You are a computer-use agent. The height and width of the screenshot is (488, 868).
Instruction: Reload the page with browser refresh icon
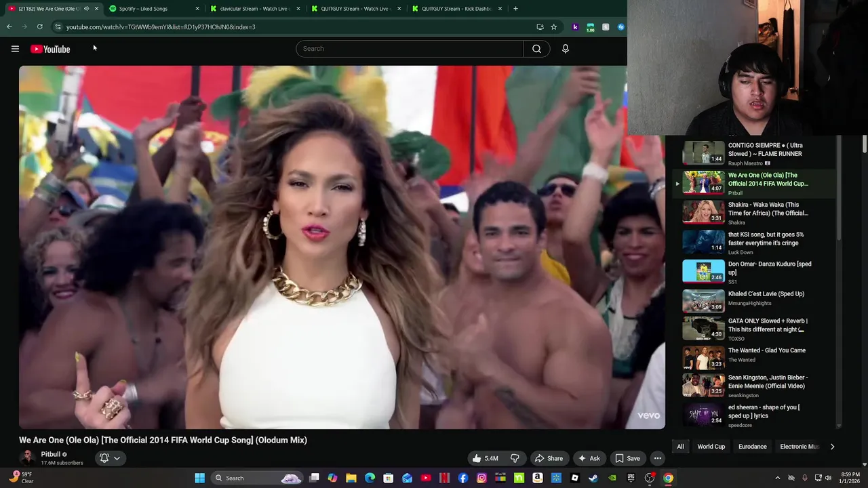40,27
